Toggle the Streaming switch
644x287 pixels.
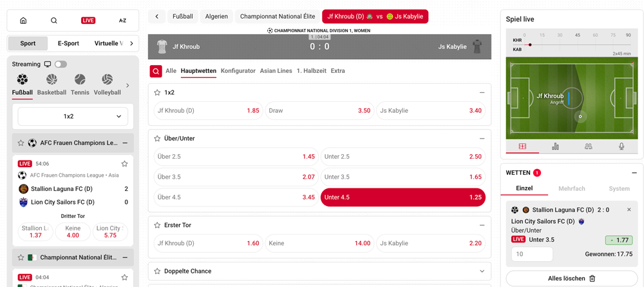click(x=61, y=64)
